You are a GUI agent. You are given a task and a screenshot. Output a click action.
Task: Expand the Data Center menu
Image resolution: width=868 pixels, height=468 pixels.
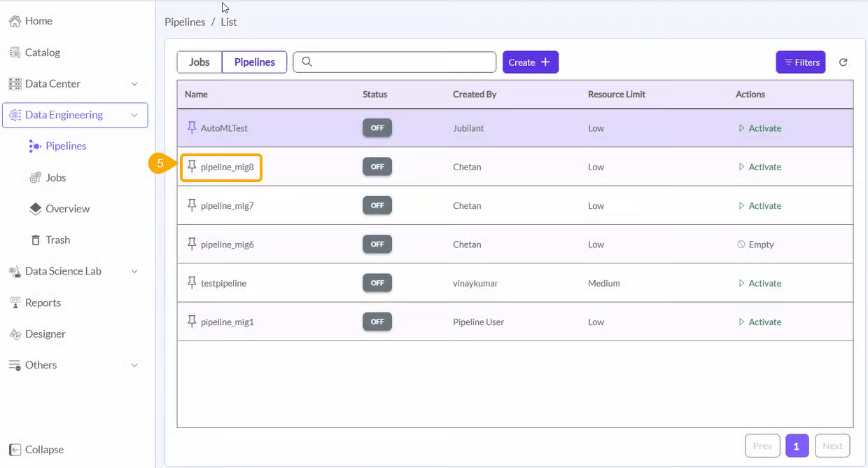click(134, 84)
